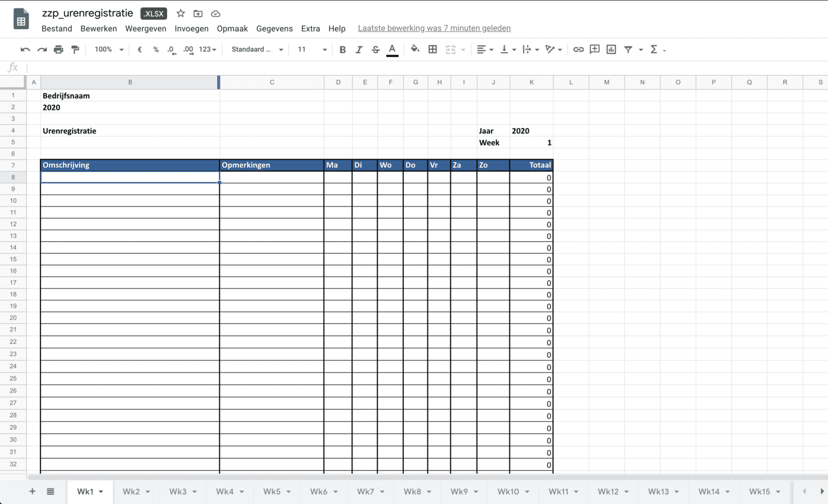The image size is (828, 504).
Task: Toggle strikethrough formatting
Action: [x=375, y=49]
